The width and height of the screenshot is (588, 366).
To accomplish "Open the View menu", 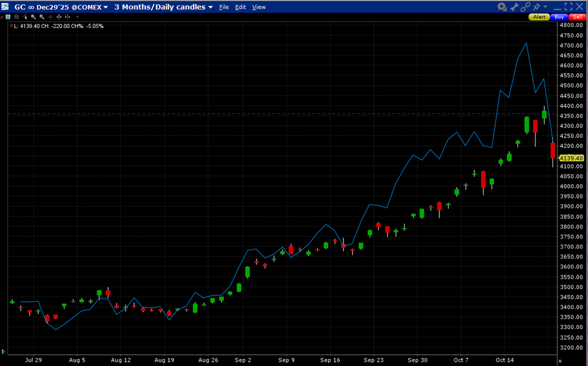I will (258, 7).
